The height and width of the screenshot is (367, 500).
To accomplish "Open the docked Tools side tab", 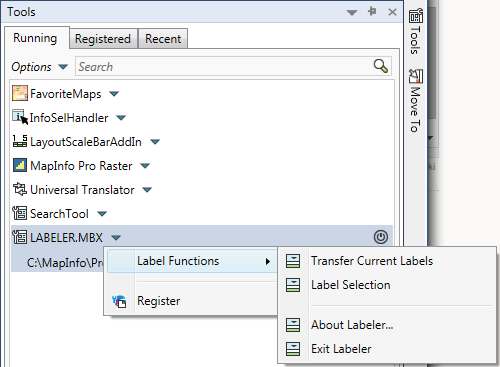I will coord(415,32).
